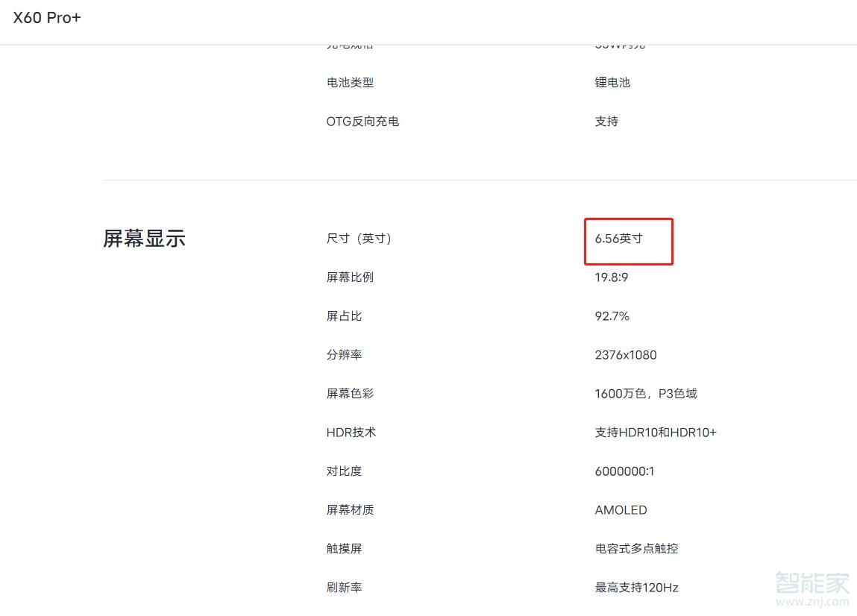Click the 电容式多点触控 touchscreen value
The height and width of the screenshot is (616, 857).
637,549
